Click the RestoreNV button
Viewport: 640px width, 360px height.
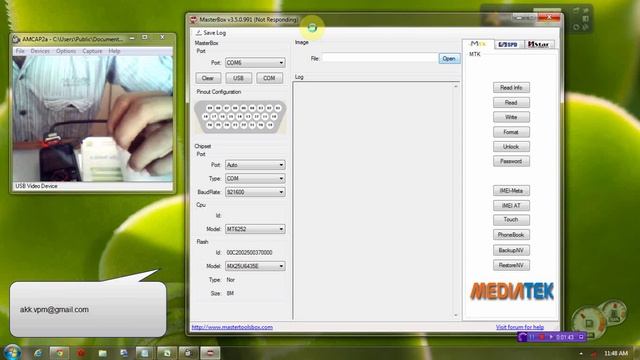click(511, 265)
